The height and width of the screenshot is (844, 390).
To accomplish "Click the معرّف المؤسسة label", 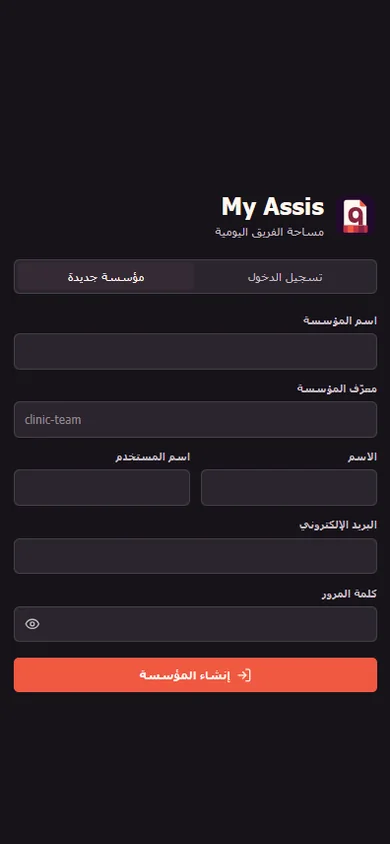I will (x=337, y=389).
